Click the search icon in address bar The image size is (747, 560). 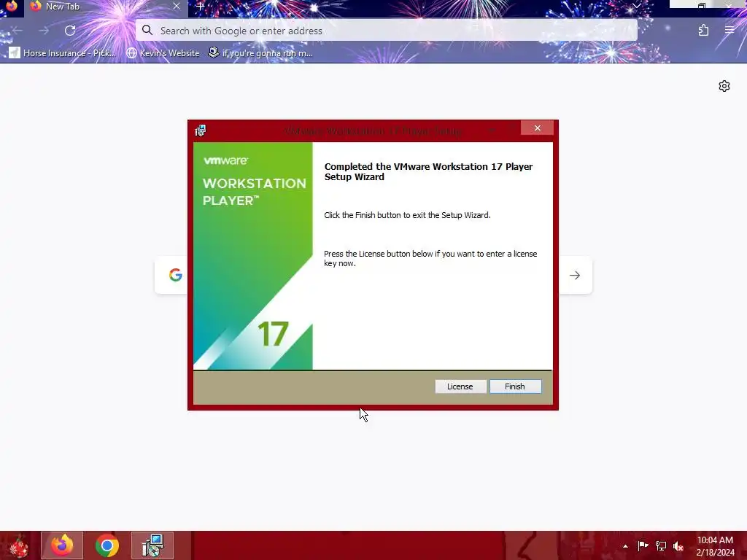[x=147, y=31]
